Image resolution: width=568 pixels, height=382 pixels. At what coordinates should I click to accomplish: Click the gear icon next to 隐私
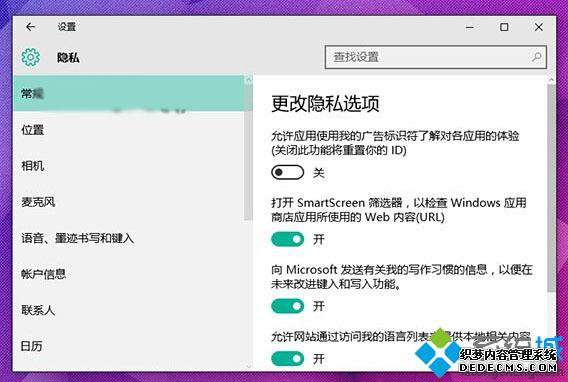(x=30, y=57)
